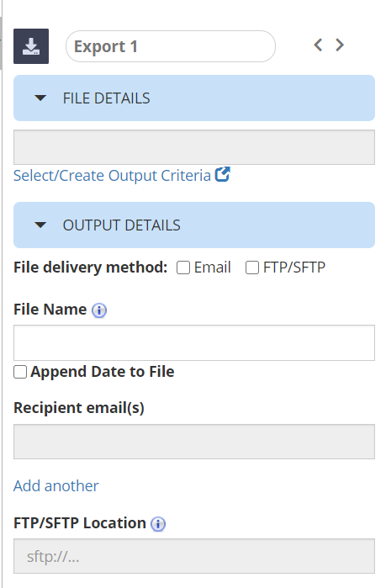Toggle Append Date to File checkbox
The image size is (386, 588).
click(20, 372)
